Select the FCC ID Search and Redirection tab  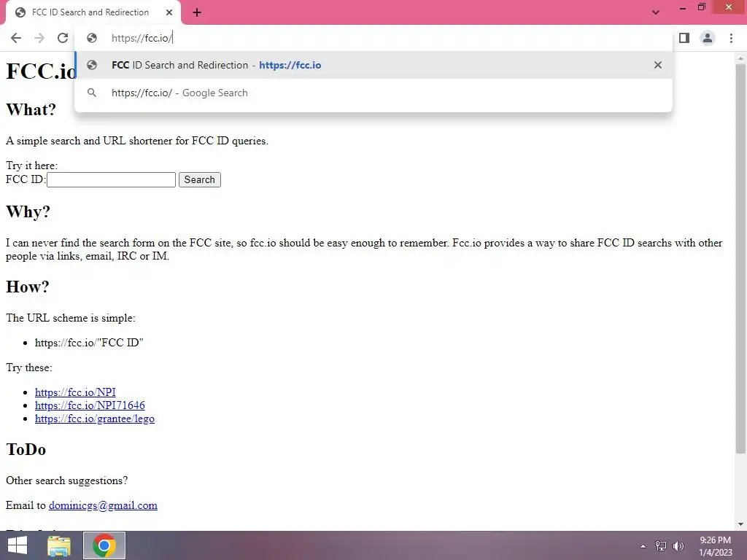[93, 12]
